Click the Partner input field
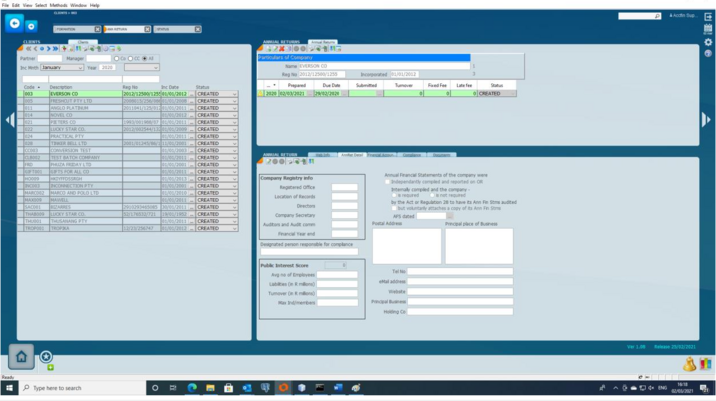Viewport: 716px width, 401px height. 51,58
